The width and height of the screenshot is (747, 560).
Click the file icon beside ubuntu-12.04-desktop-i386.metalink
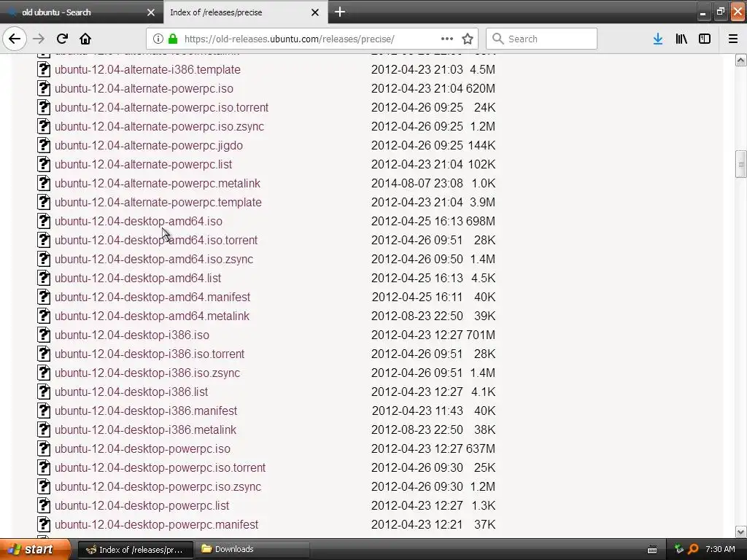tap(44, 430)
